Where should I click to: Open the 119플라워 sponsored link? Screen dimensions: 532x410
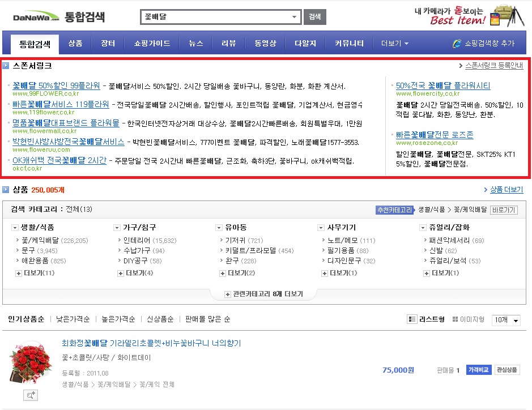coord(61,104)
